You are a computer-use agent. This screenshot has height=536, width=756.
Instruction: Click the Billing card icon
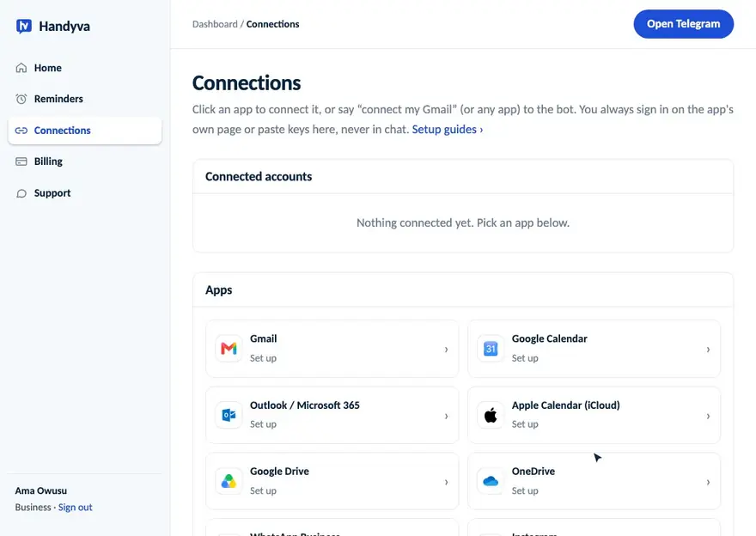[x=21, y=161]
